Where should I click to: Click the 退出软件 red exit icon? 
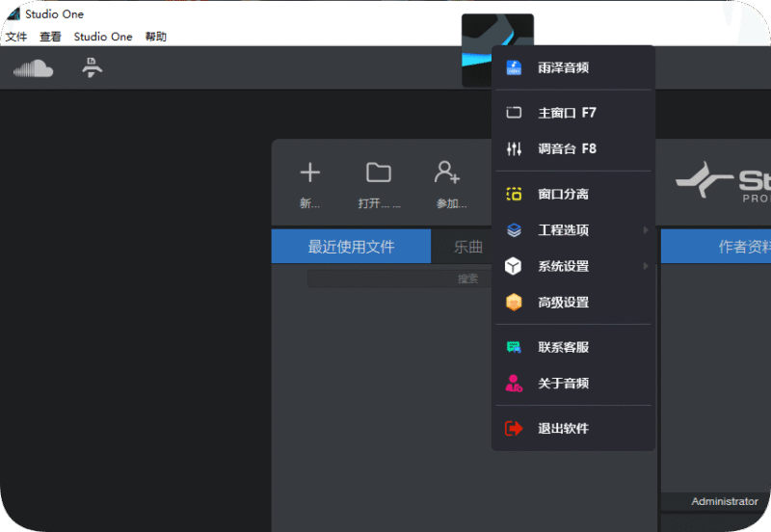tap(514, 428)
